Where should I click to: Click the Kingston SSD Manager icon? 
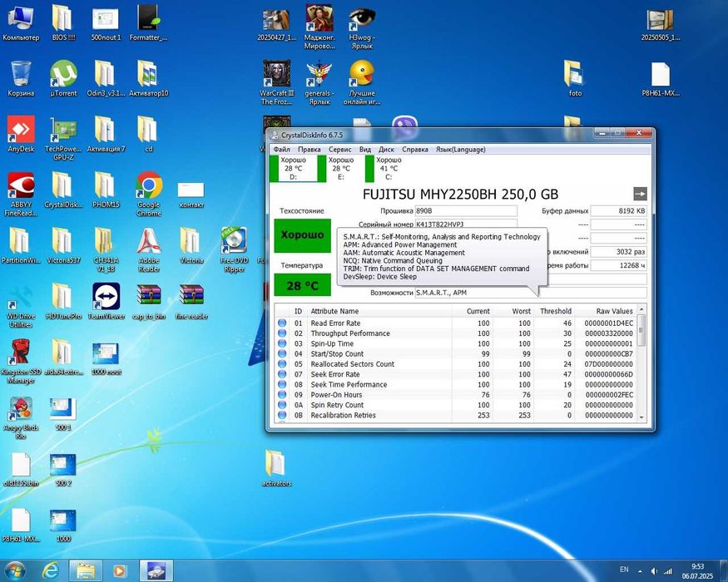coord(21,353)
